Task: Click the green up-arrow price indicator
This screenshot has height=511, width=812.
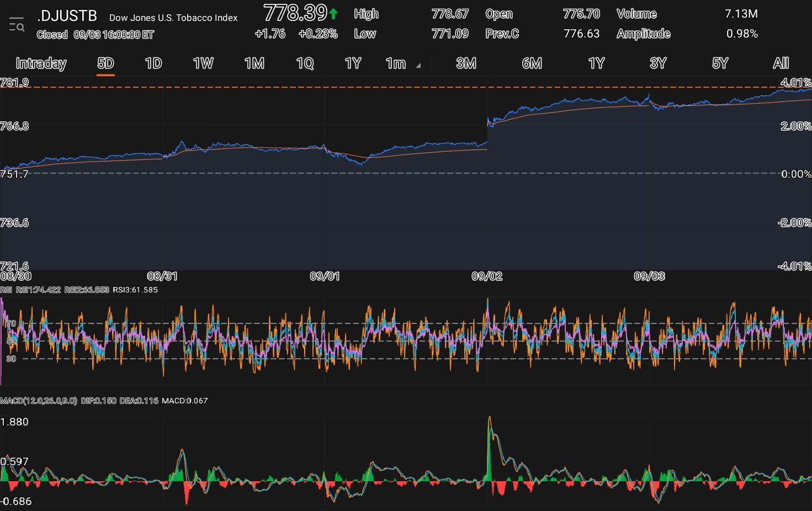Action: click(333, 13)
